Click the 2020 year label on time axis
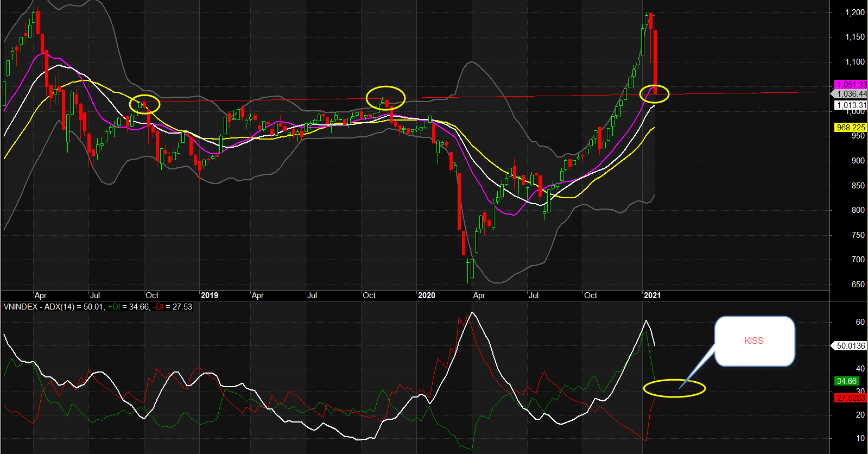 pos(427,295)
